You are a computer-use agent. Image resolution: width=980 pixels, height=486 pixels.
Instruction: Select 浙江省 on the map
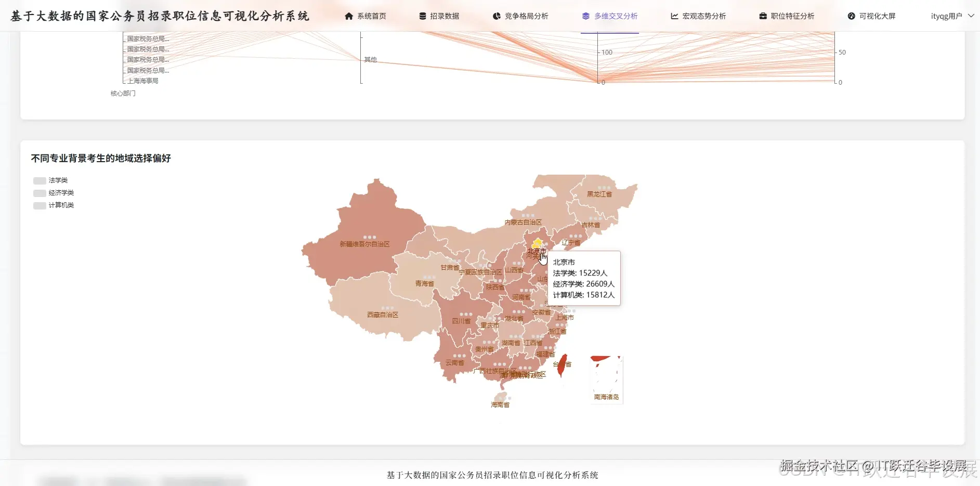pyautogui.click(x=557, y=331)
